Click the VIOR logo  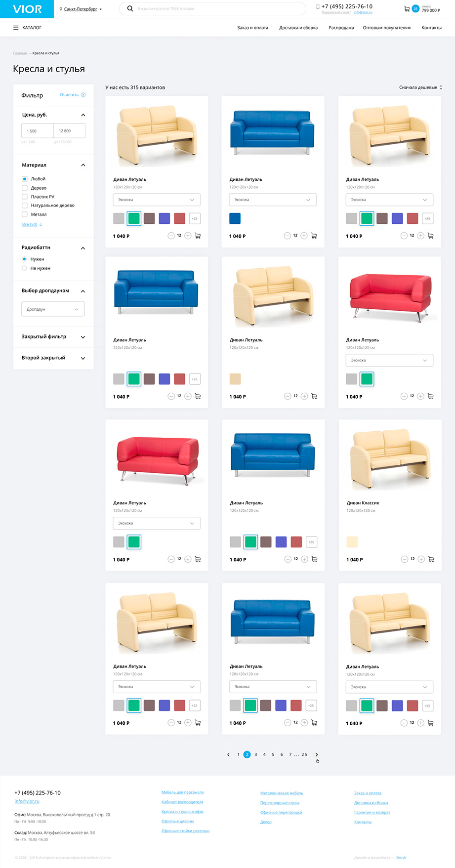[x=27, y=9]
